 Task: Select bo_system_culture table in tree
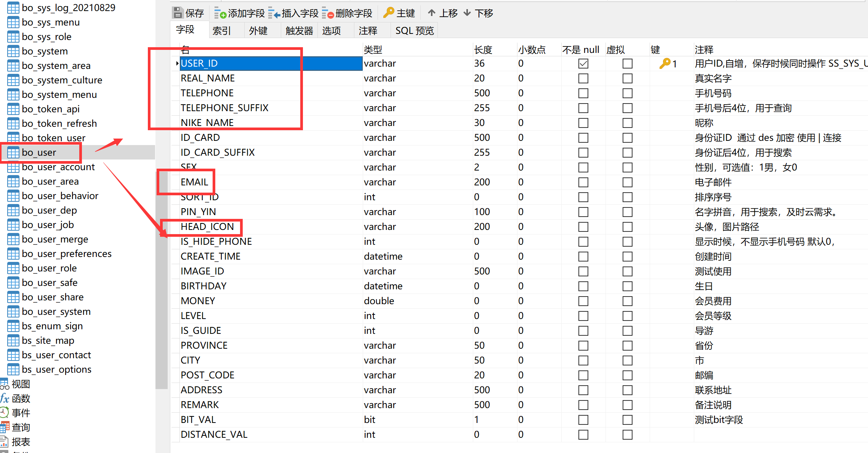pos(62,80)
